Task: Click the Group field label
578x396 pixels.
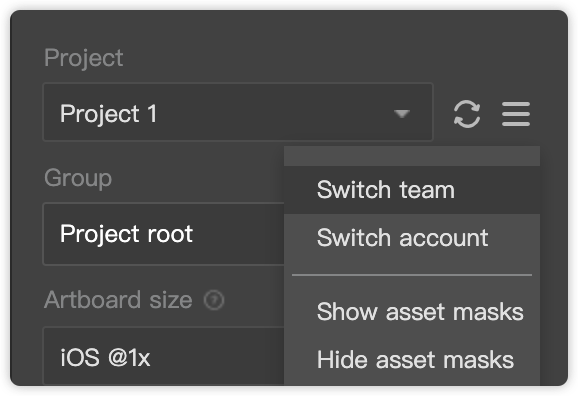Action: coord(78,178)
